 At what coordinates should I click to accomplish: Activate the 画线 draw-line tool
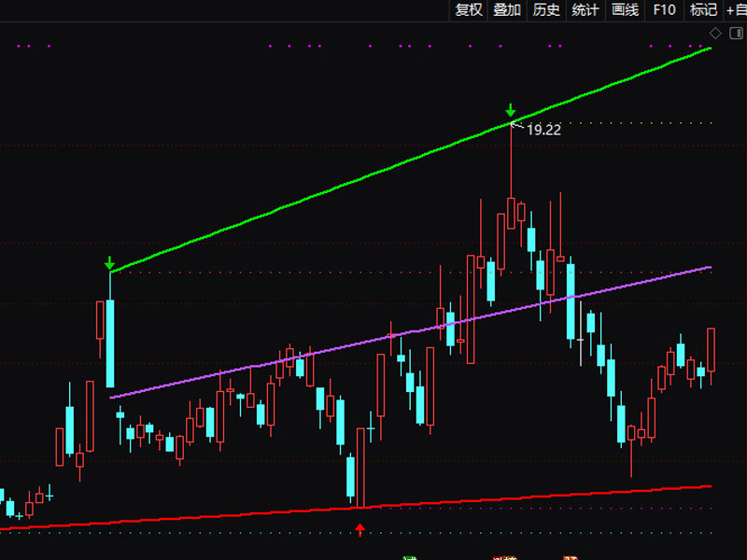[x=625, y=10]
